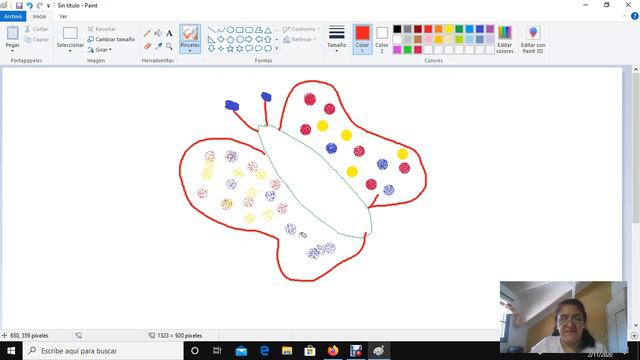The width and height of the screenshot is (640, 360).
Task: Open the Mail app from taskbar
Action: (241, 351)
